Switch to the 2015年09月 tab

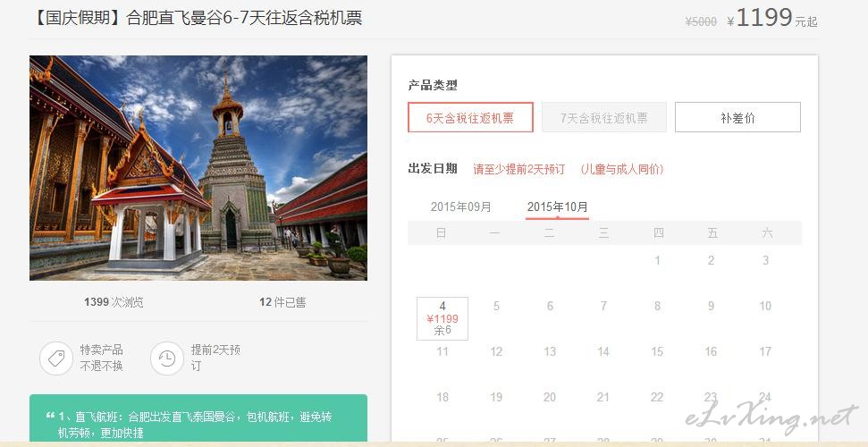[461, 207]
